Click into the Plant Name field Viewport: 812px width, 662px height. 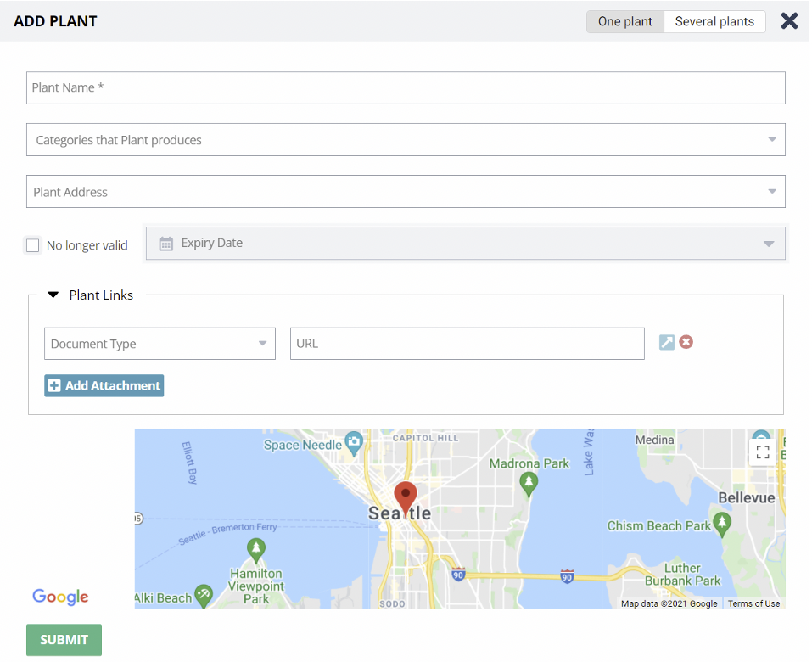406,87
